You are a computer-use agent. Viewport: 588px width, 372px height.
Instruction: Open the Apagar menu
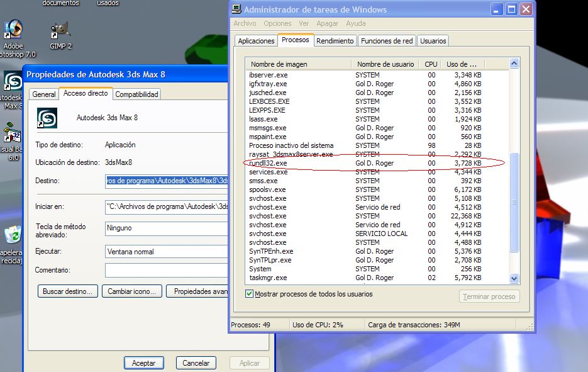point(328,23)
